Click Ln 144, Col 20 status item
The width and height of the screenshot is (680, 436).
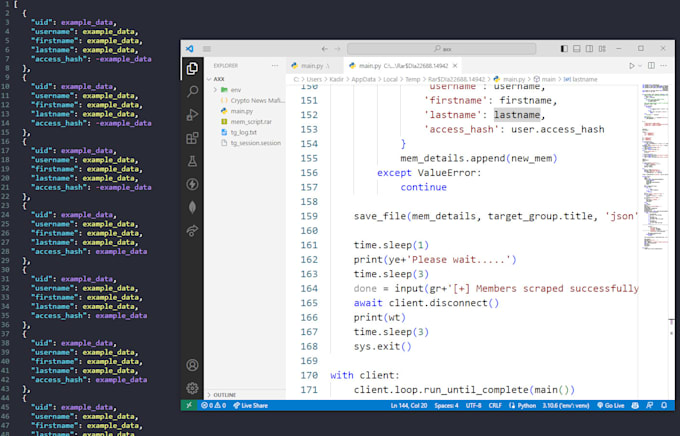409,405
